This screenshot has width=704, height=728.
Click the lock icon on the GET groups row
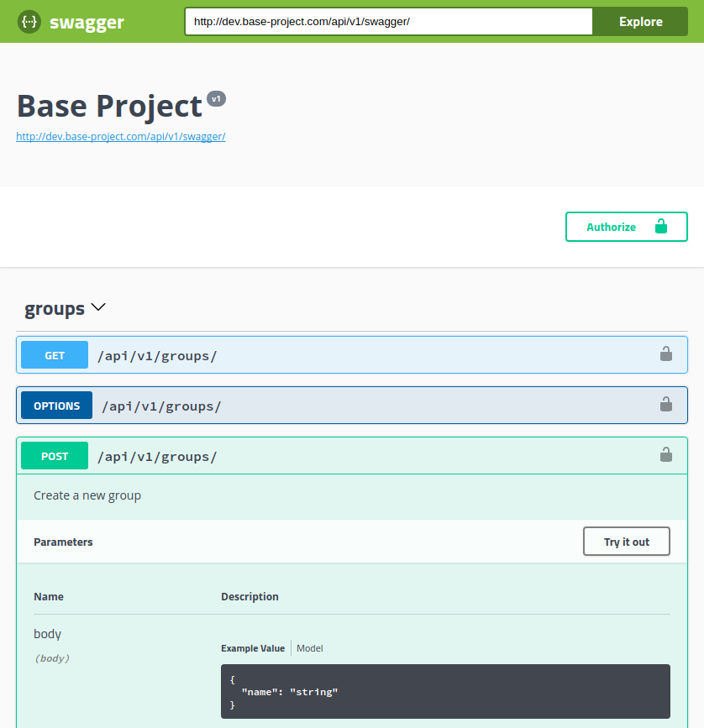[666, 354]
